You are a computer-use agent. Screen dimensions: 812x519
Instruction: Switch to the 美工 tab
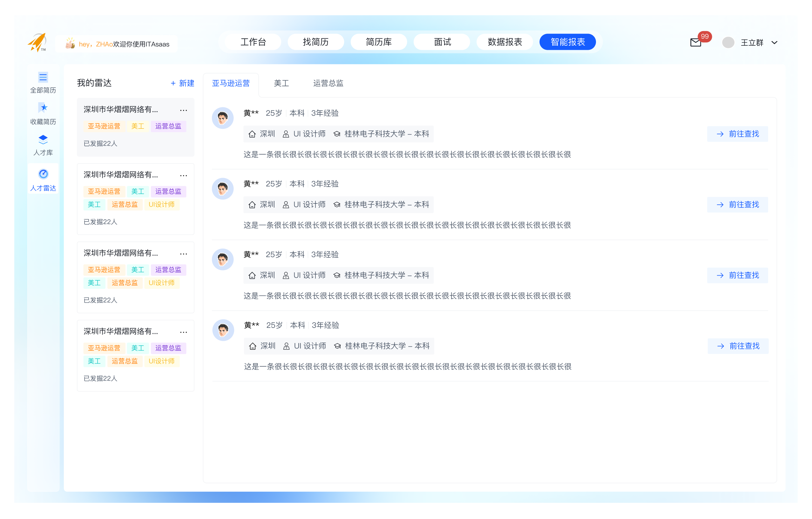click(x=281, y=83)
